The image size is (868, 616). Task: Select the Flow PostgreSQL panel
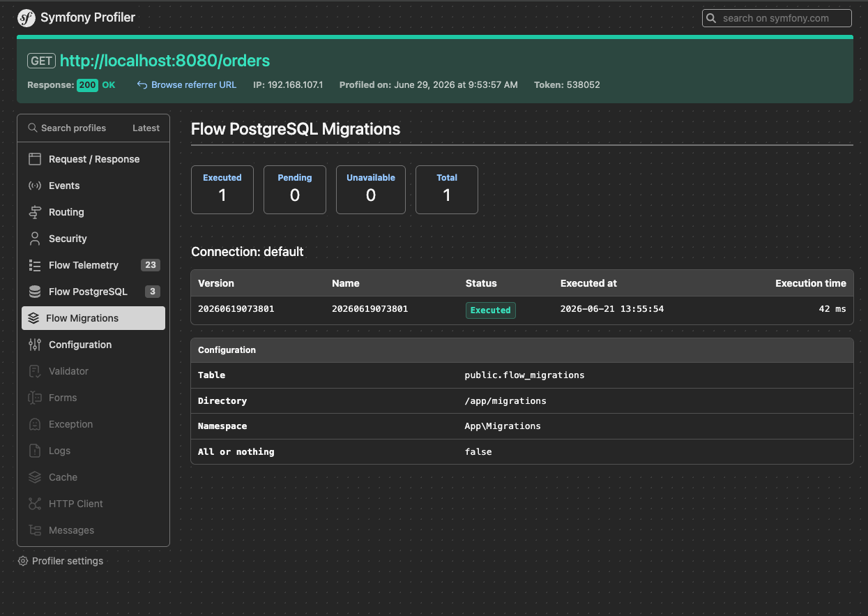(x=93, y=292)
